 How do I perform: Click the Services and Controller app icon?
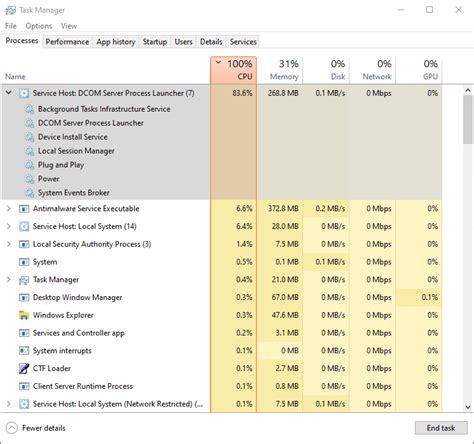click(24, 333)
